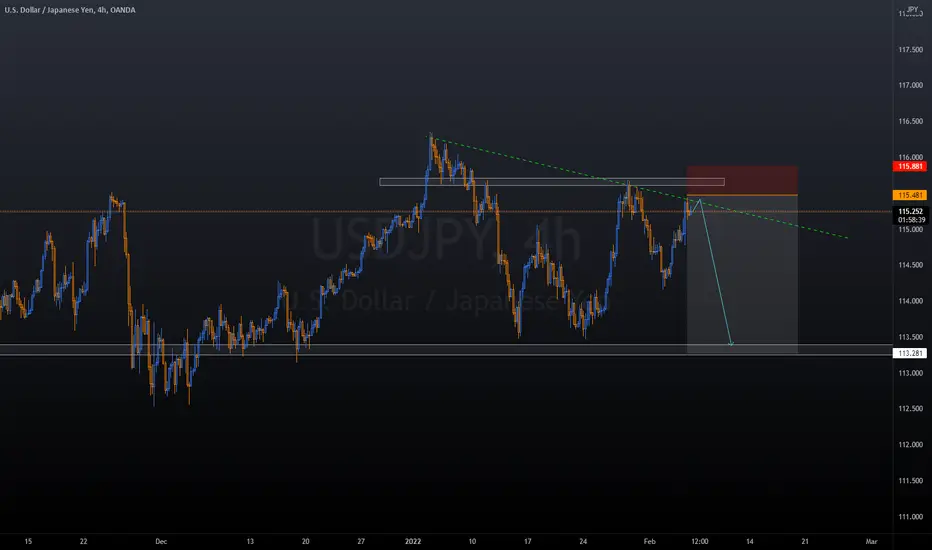Click the candle countdown timer 01:58:39

pos(910,220)
